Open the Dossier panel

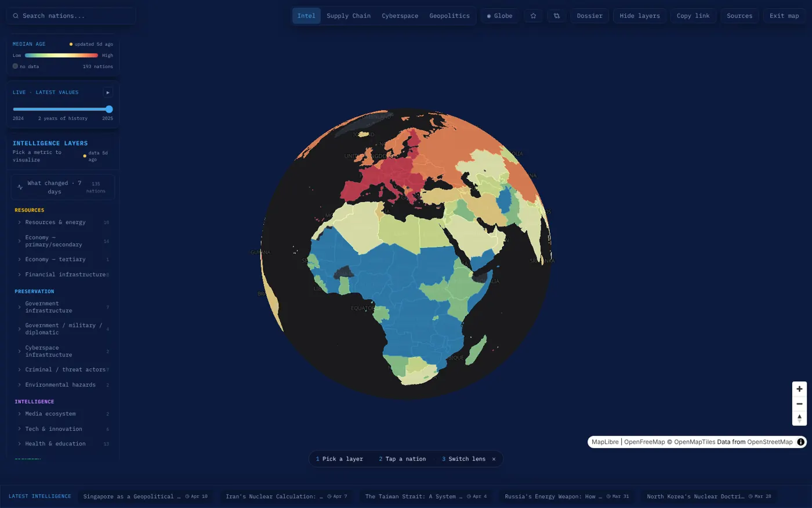coord(589,16)
